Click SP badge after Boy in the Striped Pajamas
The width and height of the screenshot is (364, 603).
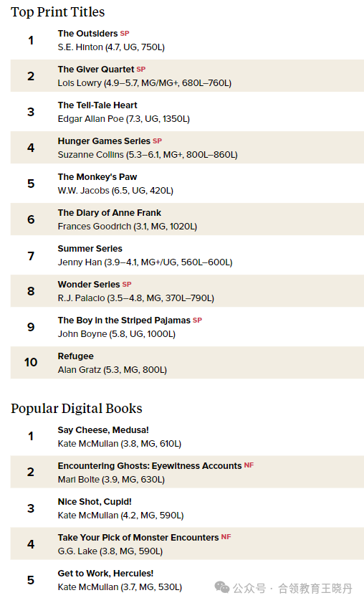click(x=197, y=320)
